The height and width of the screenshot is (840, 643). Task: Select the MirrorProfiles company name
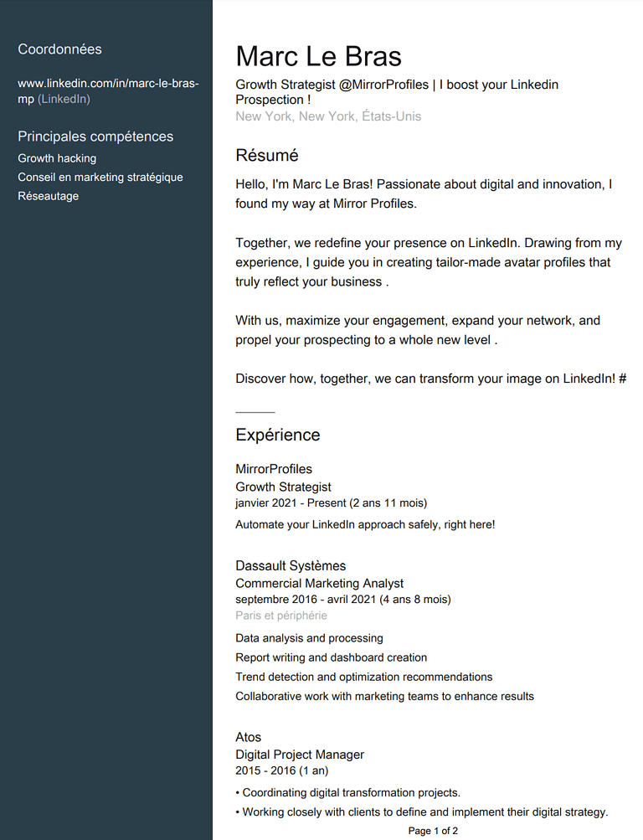point(274,469)
